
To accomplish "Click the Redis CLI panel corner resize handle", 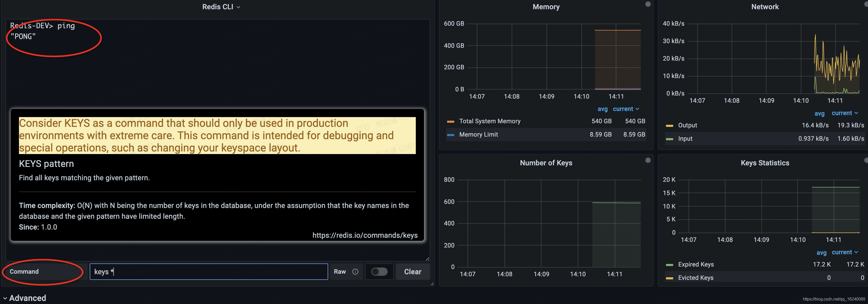I will click(x=432, y=284).
